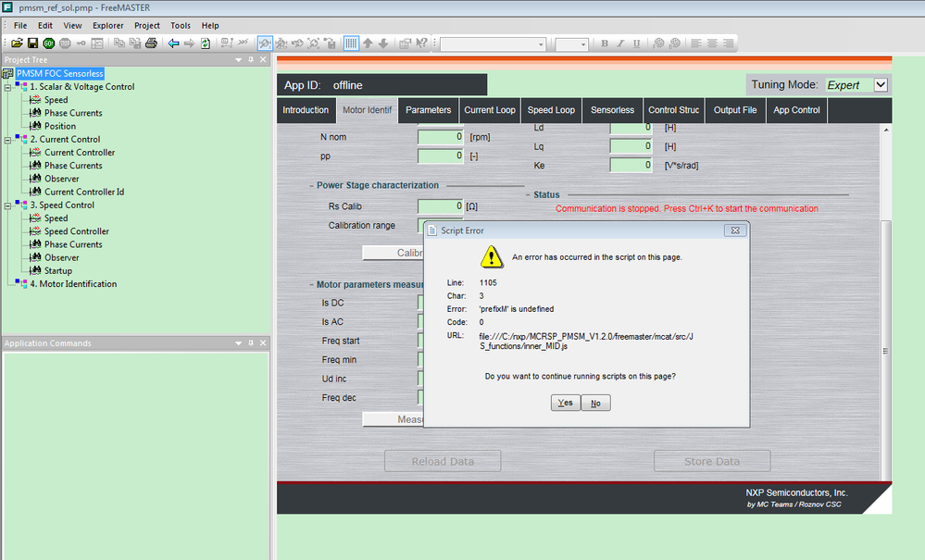Collapse the Scalar & Voltage Control node
The image size is (925, 560).
point(7,87)
